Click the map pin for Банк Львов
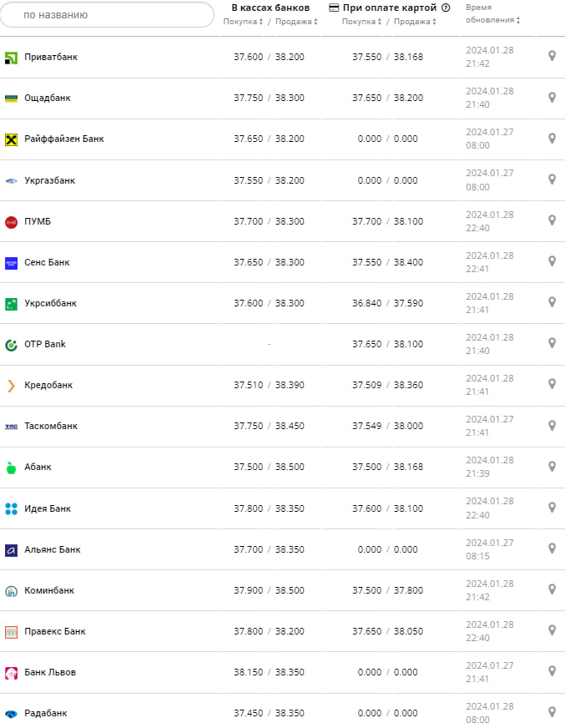The width and height of the screenshot is (565, 728). (x=552, y=671)
